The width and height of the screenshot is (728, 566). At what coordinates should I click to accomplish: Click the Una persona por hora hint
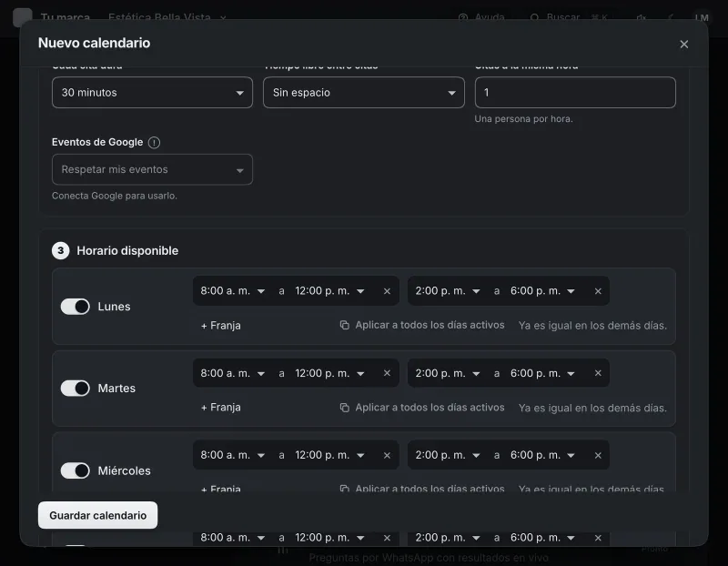pyautogui.click(x=524, y=119)
